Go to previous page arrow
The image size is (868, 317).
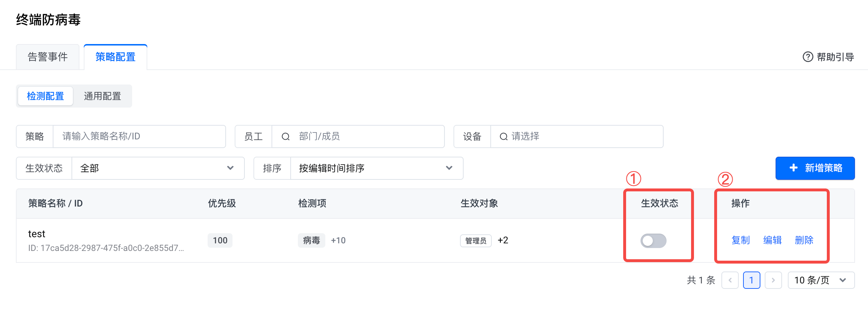click(x=730, y=280)
